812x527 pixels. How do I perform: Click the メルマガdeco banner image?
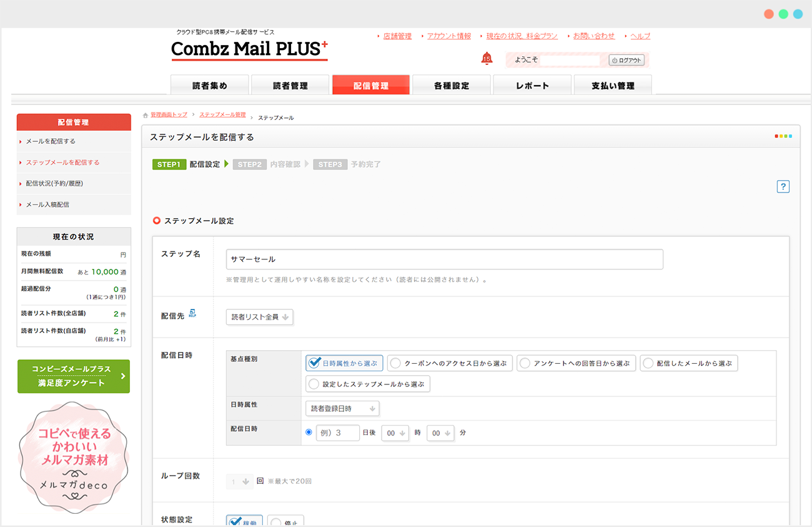[x=74, y=458]
